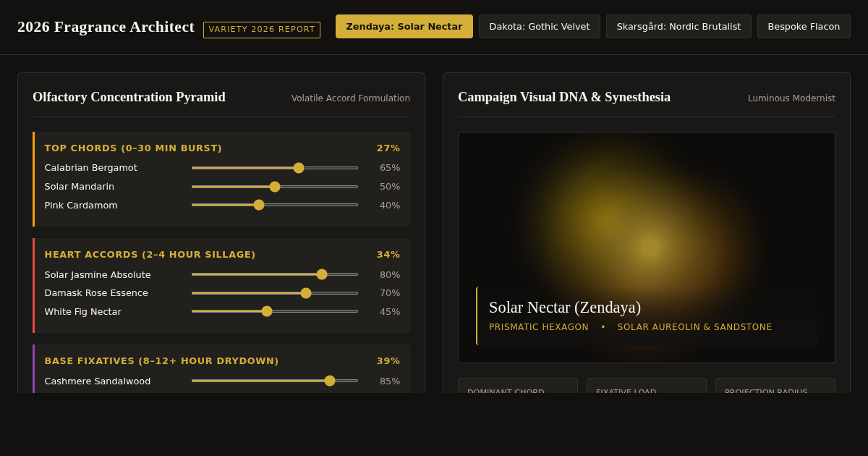Adjust the Calabrian Bergamot slider
The image size is (868, 456).
[275, 168]
